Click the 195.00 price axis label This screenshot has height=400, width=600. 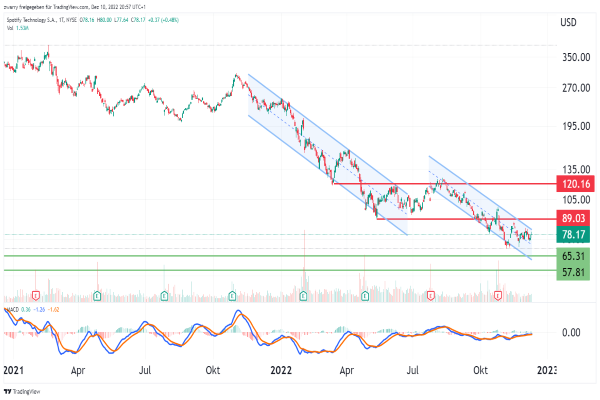(576, 126)
